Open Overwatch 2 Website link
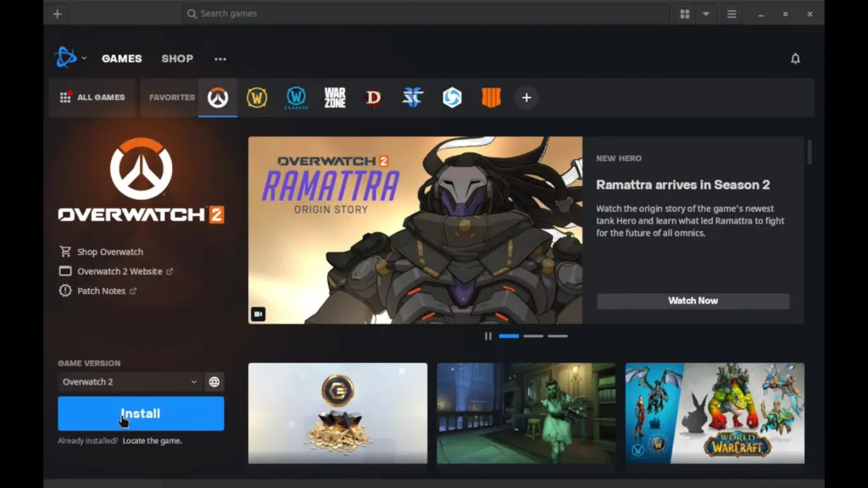 (x=120, y=271)
